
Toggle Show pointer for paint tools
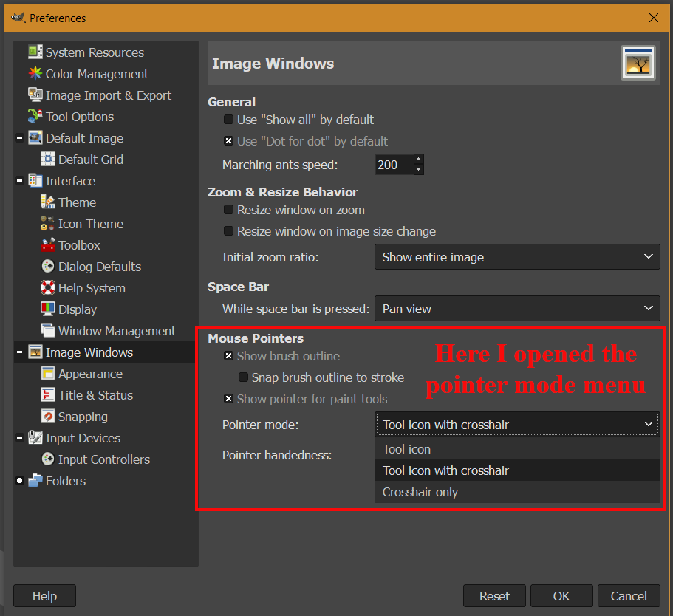click(x=229, y=399)
